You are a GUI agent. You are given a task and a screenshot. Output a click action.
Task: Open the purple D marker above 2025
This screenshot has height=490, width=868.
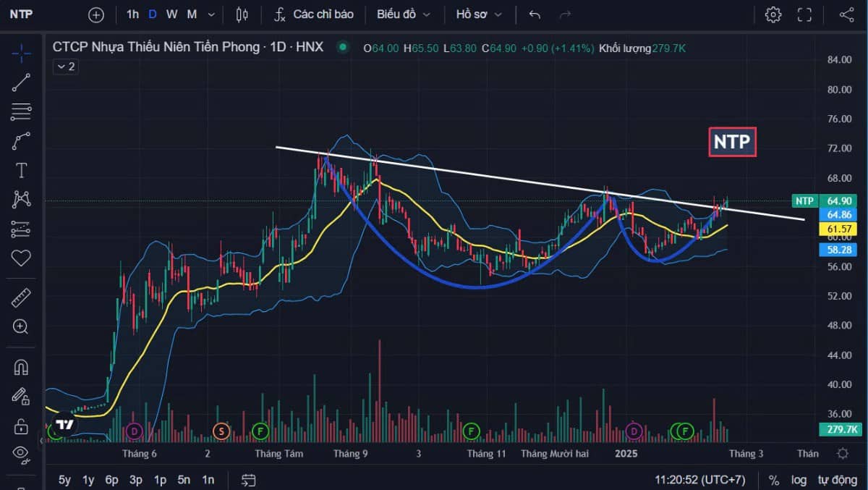click(634, 432)
